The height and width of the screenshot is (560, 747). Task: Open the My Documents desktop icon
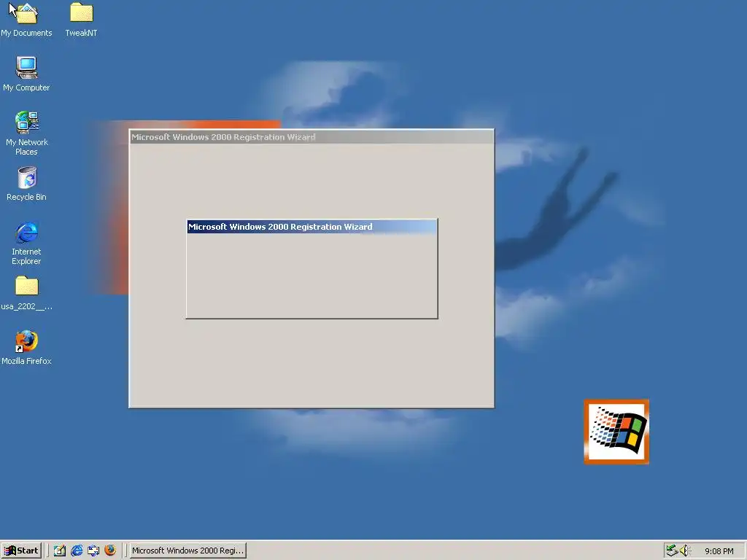point(26,19)
